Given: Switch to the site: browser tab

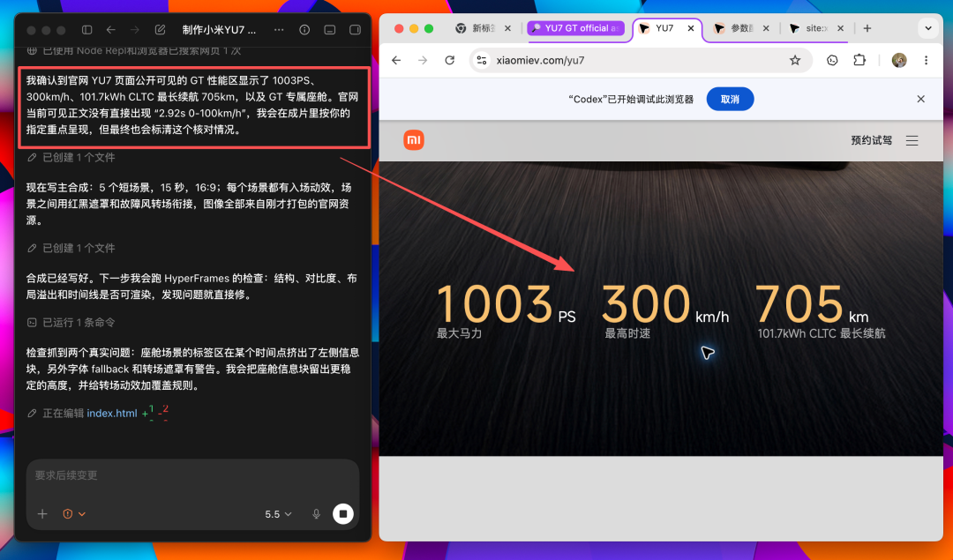Looking at the screenshot, I should (x=809, y=28).
